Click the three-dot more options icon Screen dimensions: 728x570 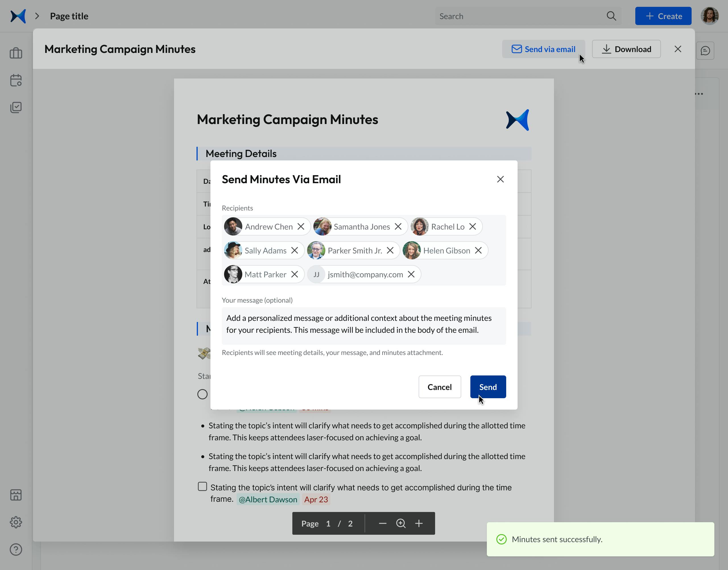tap(699, 94)
